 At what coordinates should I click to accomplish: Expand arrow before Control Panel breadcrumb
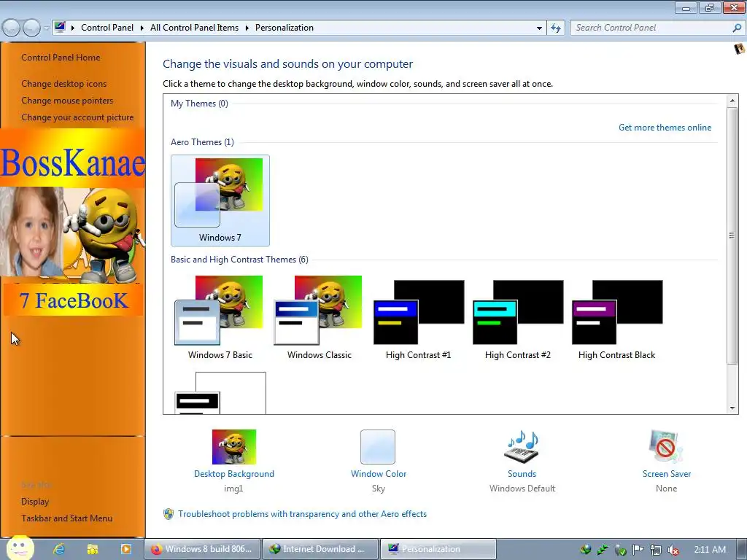[73, 28]
